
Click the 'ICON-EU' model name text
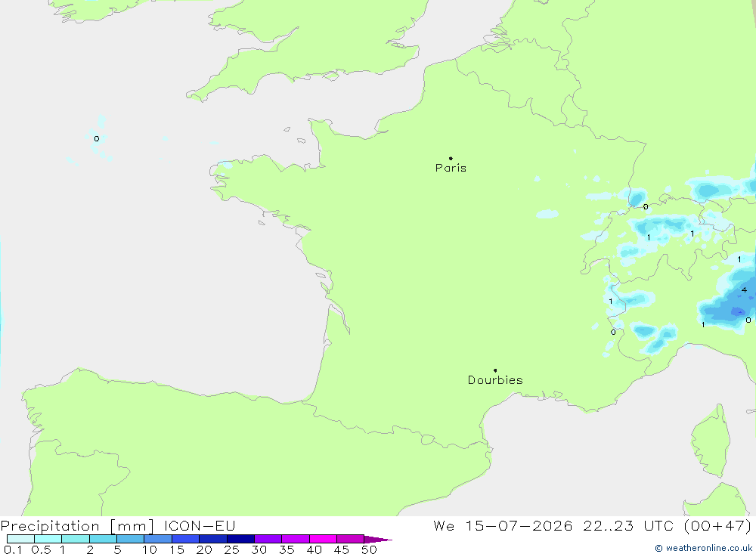click(x=200, y=525)
